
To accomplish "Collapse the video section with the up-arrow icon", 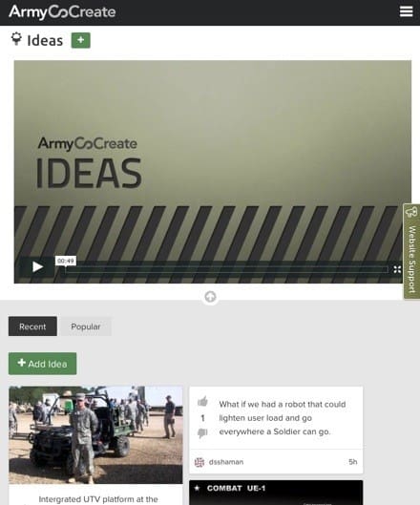I will tap(210, 297).
